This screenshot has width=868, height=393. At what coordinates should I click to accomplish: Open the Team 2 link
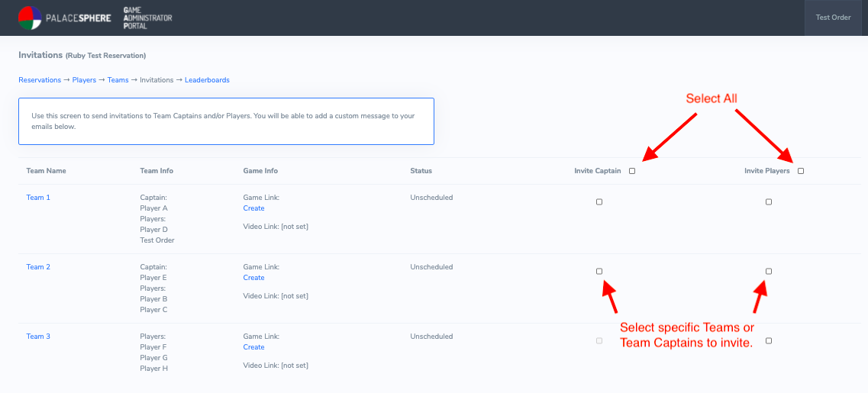[x=38, y=267]
